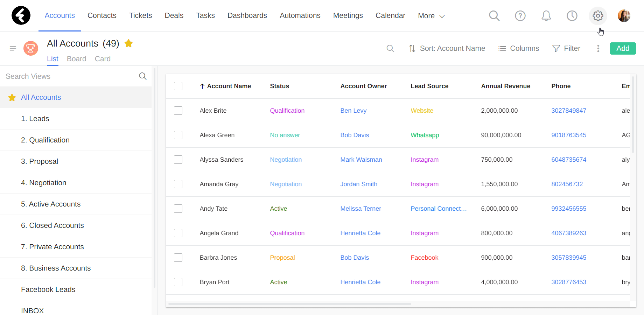This screenshot has height=315, width=644.
Task: Click Annual Revenue column header
Action: pos(505,86)
